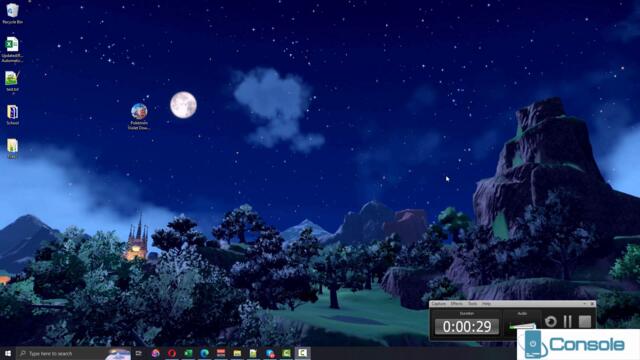Image resolution: width=640 pixels, height=360 pixels.
Task: Select the School folder on the desktop
Action: [12, 115]
